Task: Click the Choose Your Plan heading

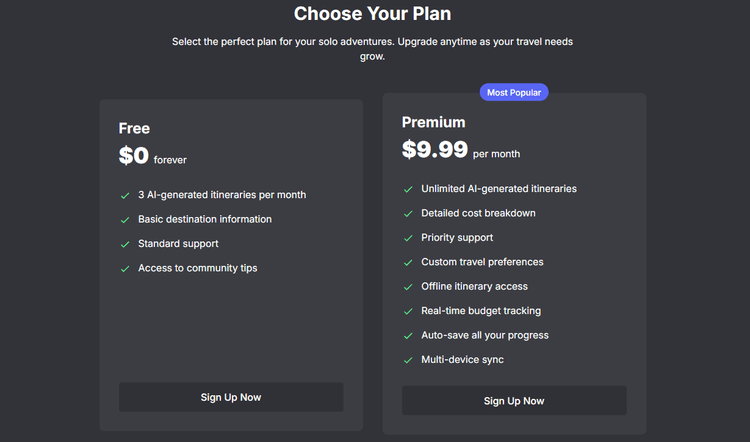Action: (x=373, y=14)
